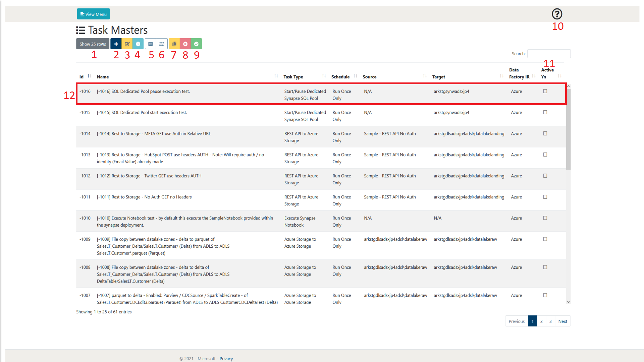Screen dimensions: 644x362
Task: Toggle Active checkbox for task -1014
Action: click(545, 133)
